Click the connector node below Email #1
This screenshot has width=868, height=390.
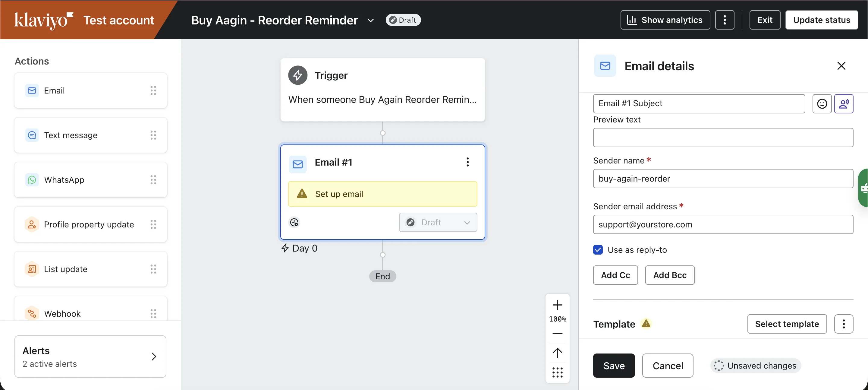(x=382, y=255)
